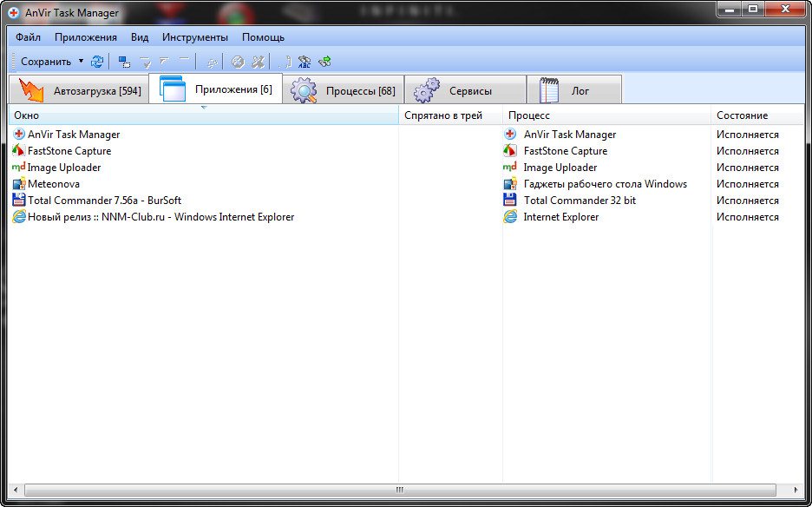The image size is (812, 507).
Task: Click the Сохранить toolbar button
Action: pyautogui.click(x=46, y=62)
